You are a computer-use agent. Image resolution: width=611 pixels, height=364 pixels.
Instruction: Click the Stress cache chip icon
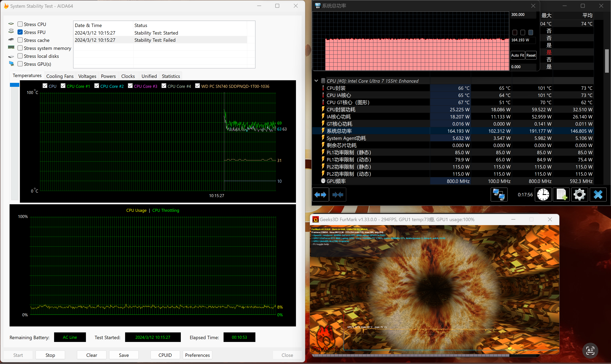click(11, 40)
